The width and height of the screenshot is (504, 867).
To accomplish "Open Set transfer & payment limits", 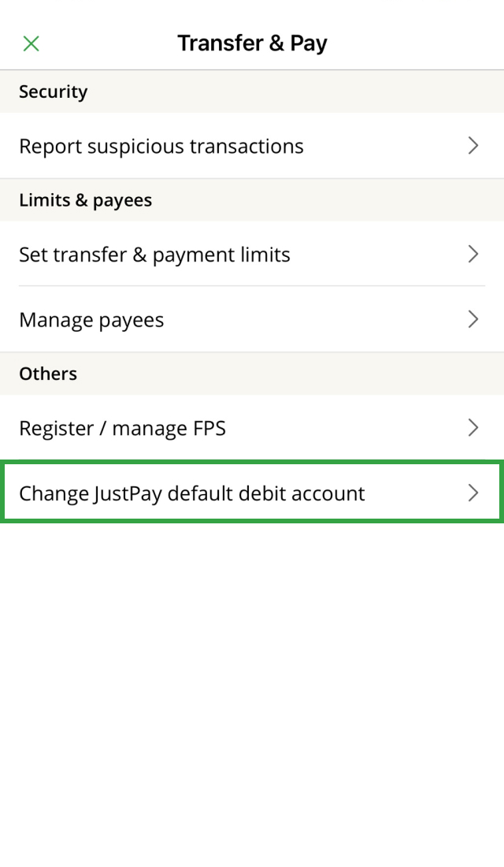I will click(x=155, y=255).
